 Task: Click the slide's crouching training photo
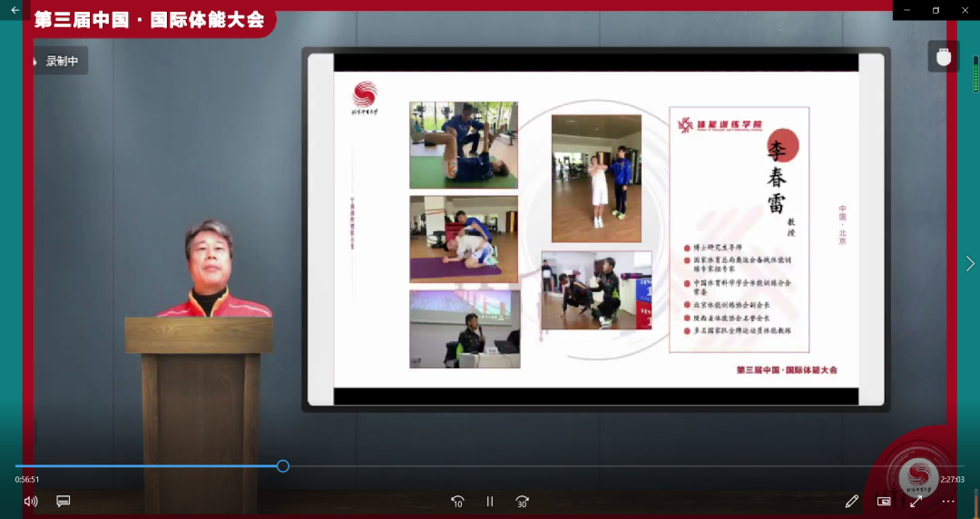click(596, 290)
